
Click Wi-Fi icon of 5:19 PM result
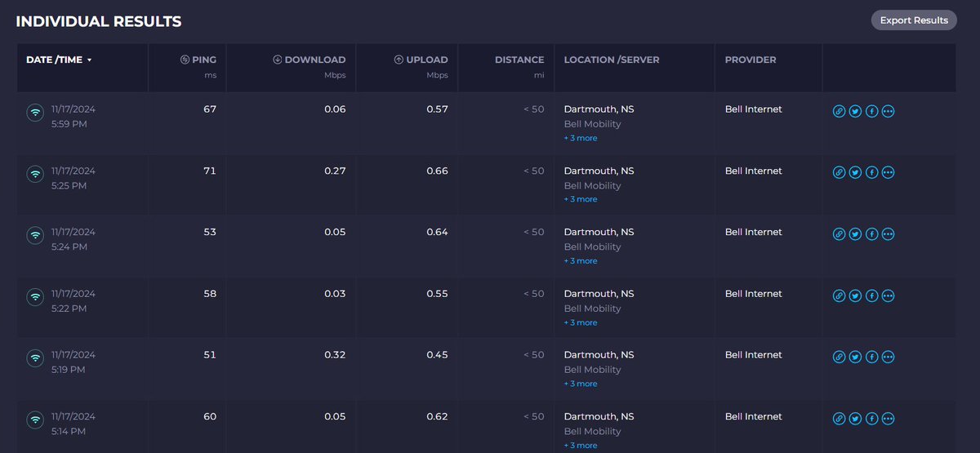click(x=35, y=358)
